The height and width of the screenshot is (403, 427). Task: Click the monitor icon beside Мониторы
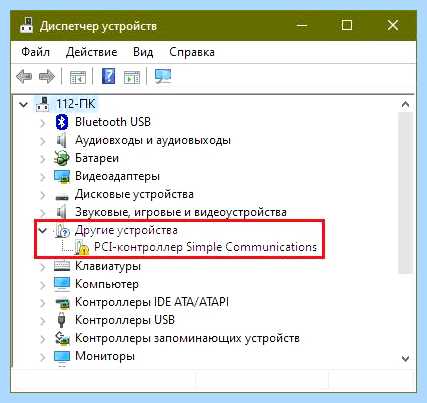click(62, 357)
